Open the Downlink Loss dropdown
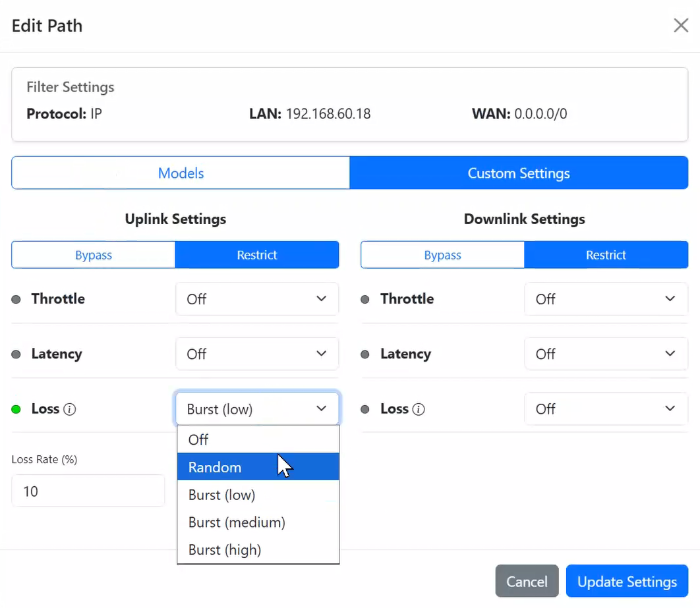The width and height of the screenshot is (700, 608). point(606,408)
